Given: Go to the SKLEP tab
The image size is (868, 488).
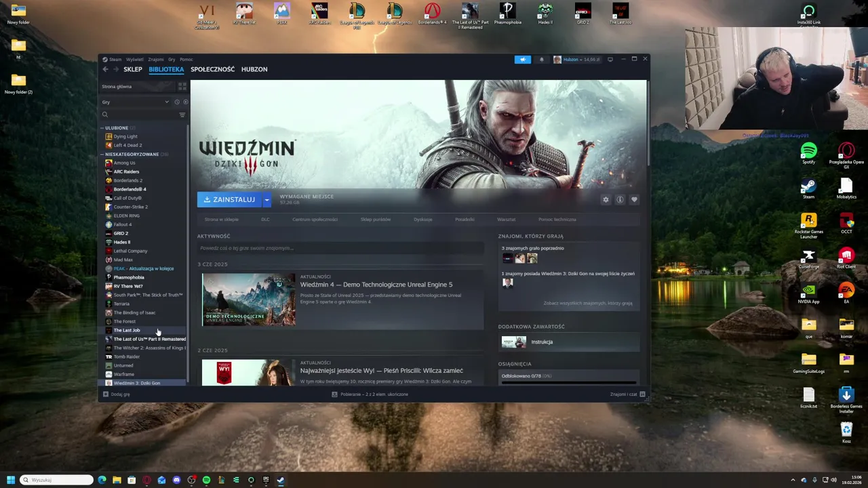Looking at the screenshot, I should pos(133,69).
